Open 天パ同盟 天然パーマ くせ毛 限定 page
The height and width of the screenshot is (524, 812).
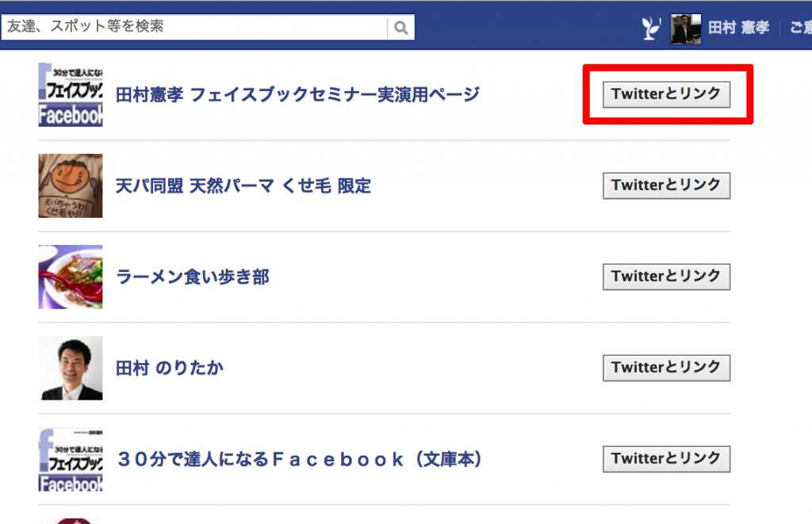[243, 186]
